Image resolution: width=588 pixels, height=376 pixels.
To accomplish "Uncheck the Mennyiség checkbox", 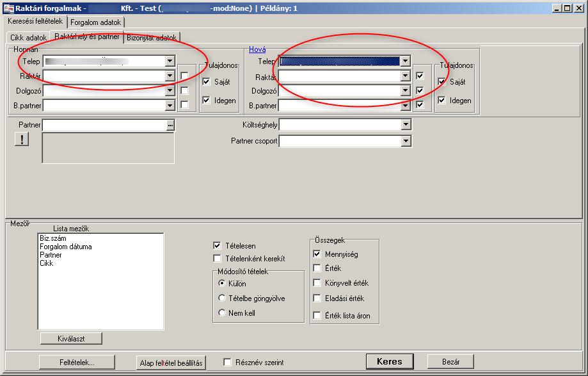I will [317, 254].
